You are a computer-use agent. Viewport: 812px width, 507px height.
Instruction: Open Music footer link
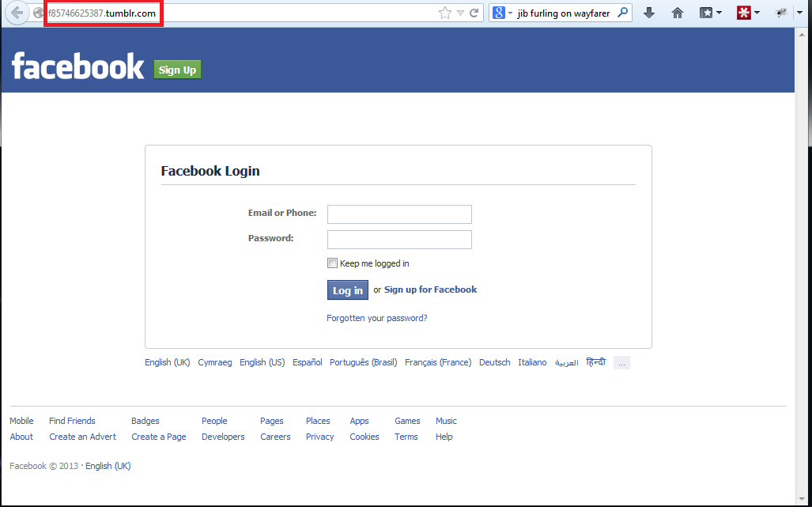point(447,421)
